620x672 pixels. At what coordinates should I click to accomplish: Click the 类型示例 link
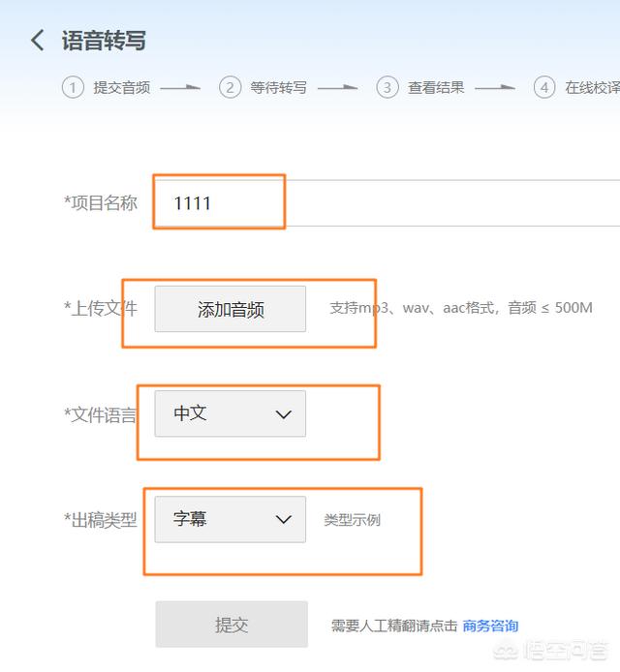(352, 520)
